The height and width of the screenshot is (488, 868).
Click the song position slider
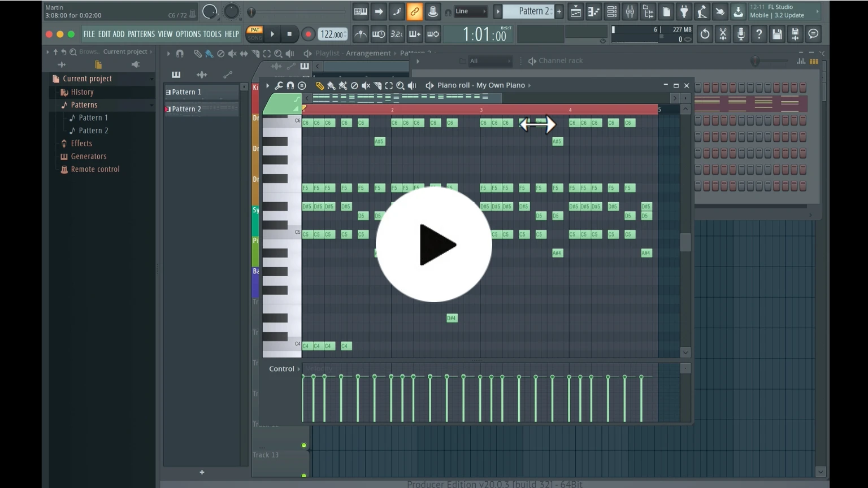click(297, 12)
